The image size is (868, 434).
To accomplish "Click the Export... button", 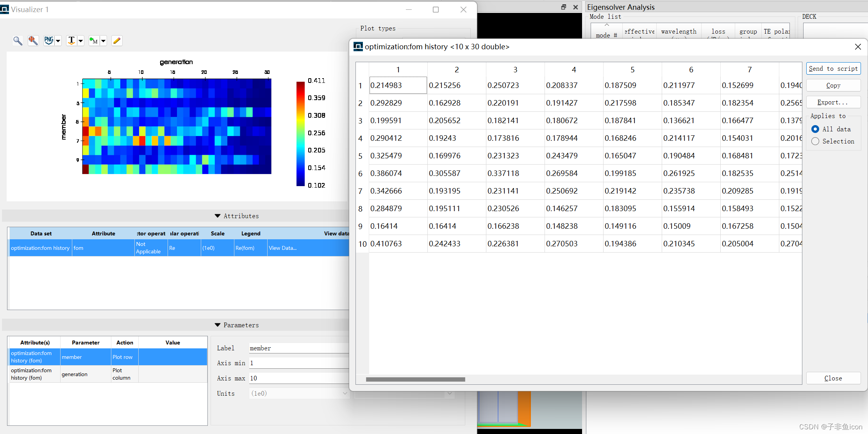I will 833,102.
